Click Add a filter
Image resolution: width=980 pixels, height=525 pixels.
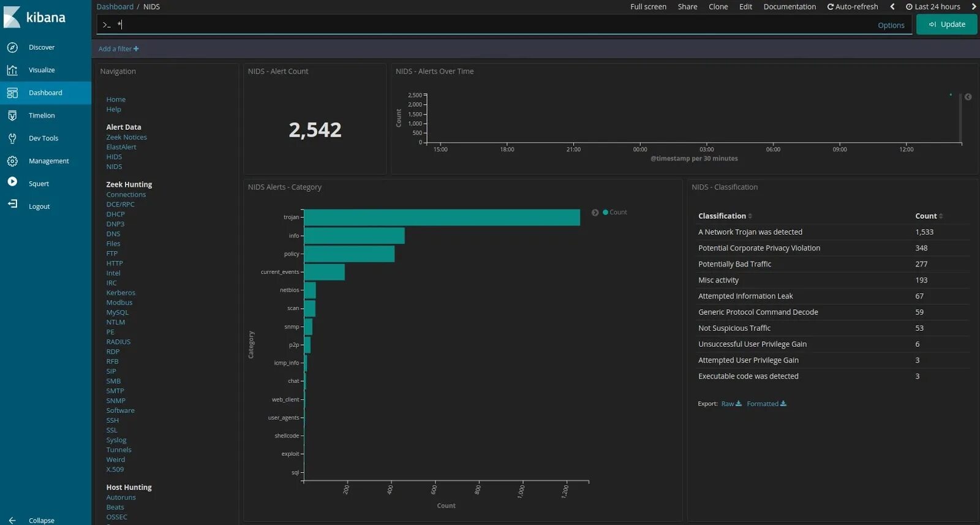[119, 49]
